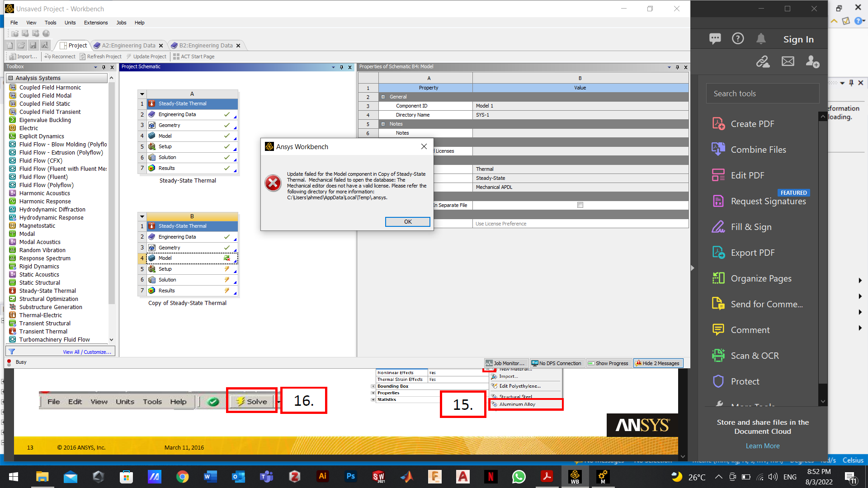
Task: Open the Extensions menu
Action: [96, 23]
